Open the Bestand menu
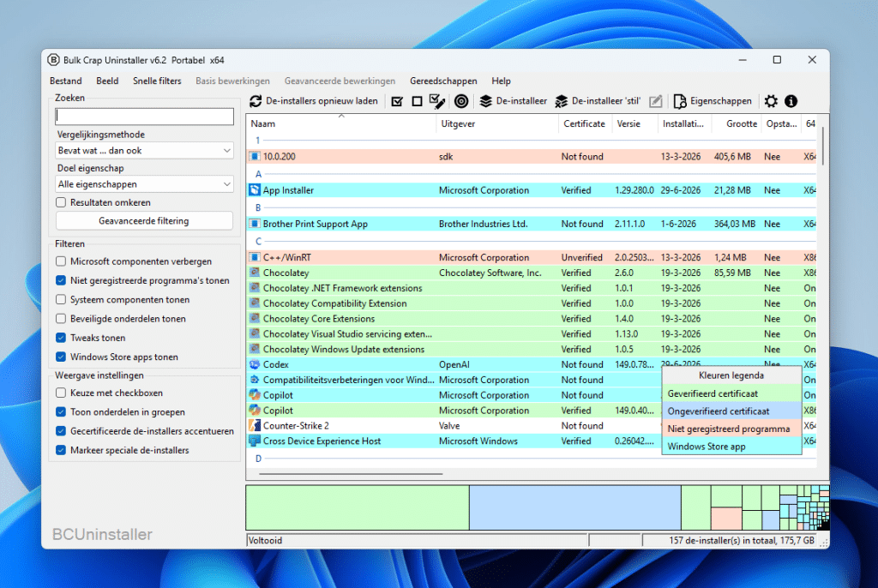Image resolution: width=878 pixels, height=588 pixels. 65,81
